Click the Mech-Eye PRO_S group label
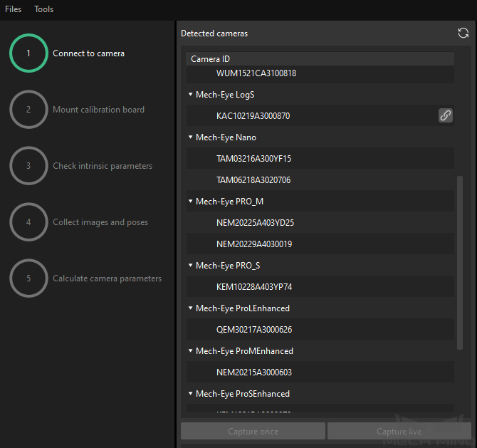Image resolution: width=477 pixels, height=448 pixels. (228, 266)
